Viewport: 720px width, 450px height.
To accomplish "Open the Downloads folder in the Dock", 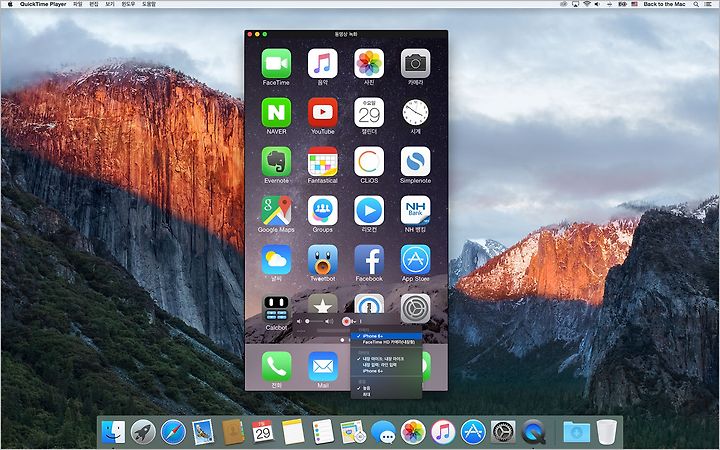I will [x=577, y=432].
